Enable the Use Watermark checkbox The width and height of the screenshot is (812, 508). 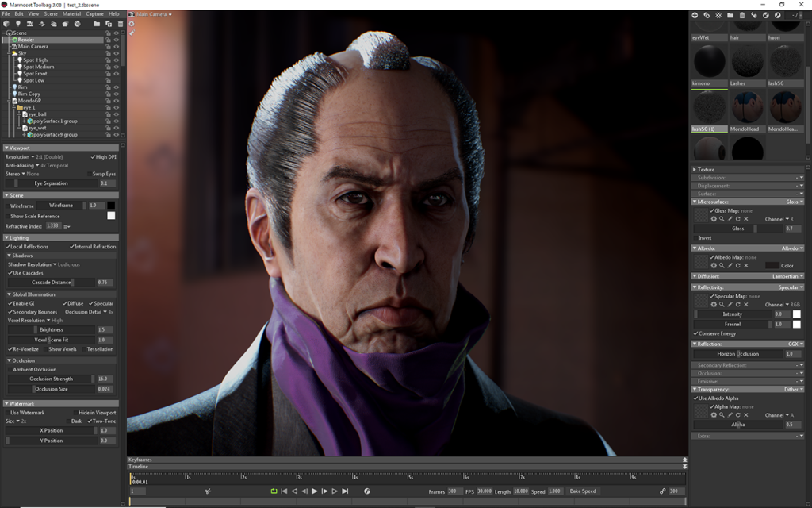8,413
